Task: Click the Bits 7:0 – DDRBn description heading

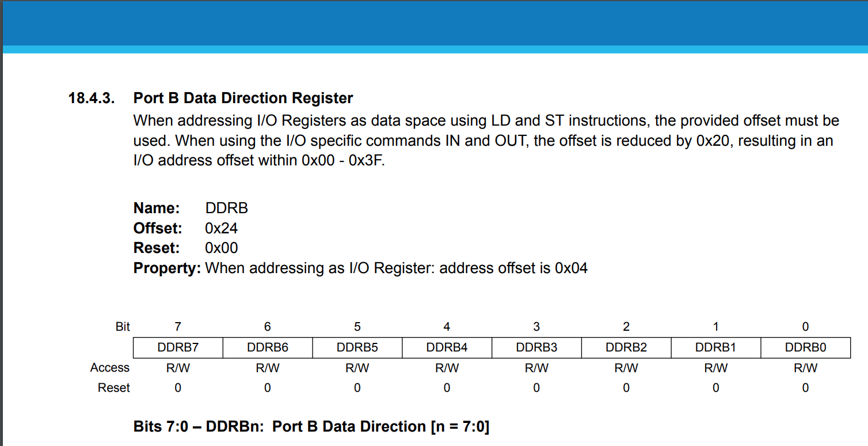Action: [x=311, y=426]
